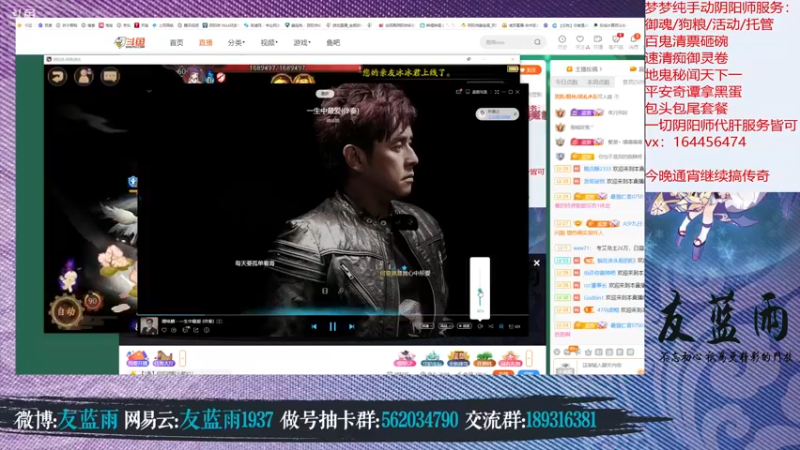Seek on the music player progress bar

point(333,314)
